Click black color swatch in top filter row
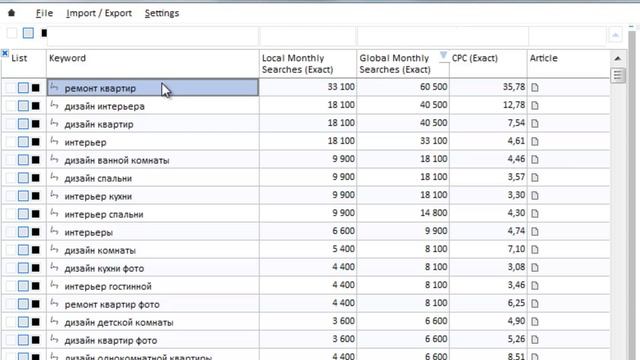Image resolution: width=640 pixels, height=360 pixels. [x=44, y=33]
